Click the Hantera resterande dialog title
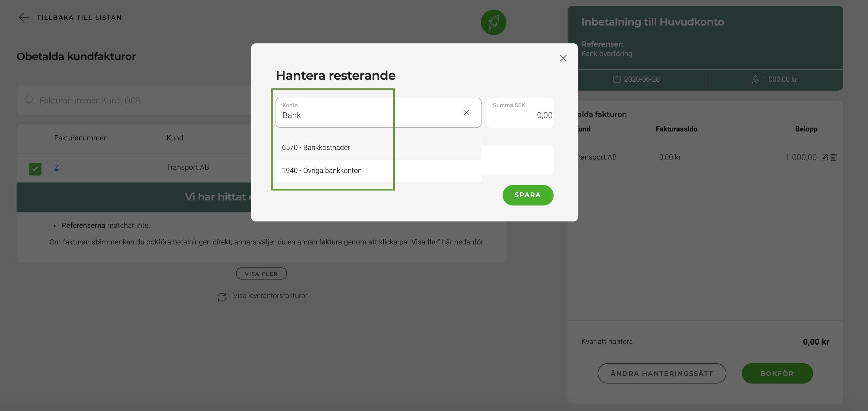Viewport: 868px width, 411px height. pyautogui.click(x=335, y=75)
